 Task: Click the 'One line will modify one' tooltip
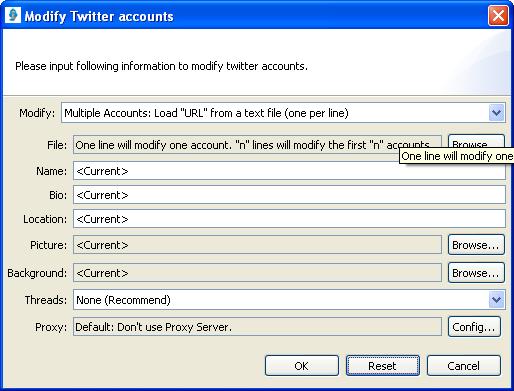pos(457,156)
